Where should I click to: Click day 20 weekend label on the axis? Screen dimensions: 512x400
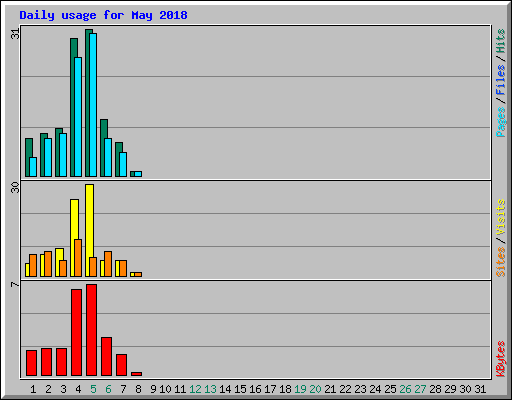[315, 389]
